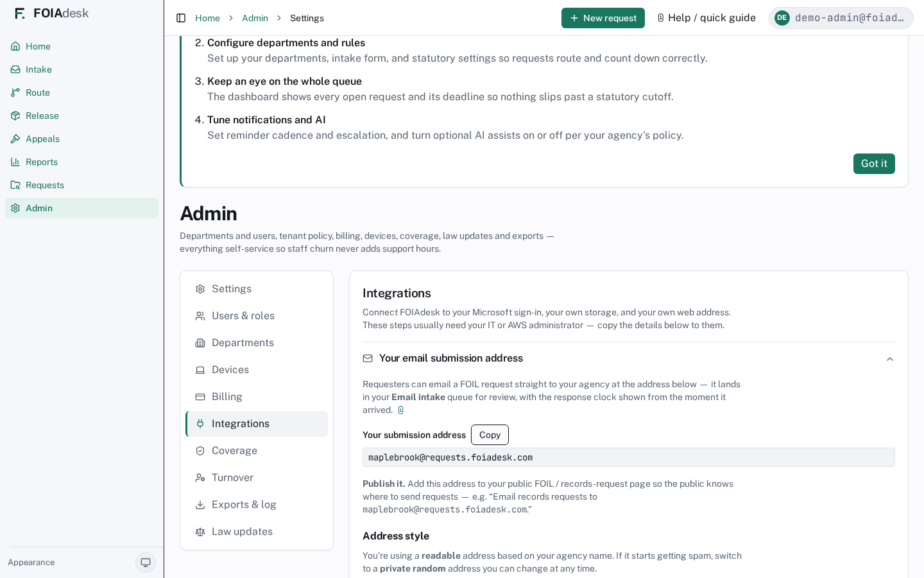
Task: Click the 'Integrations' section heading
Action: click(397, 293)
